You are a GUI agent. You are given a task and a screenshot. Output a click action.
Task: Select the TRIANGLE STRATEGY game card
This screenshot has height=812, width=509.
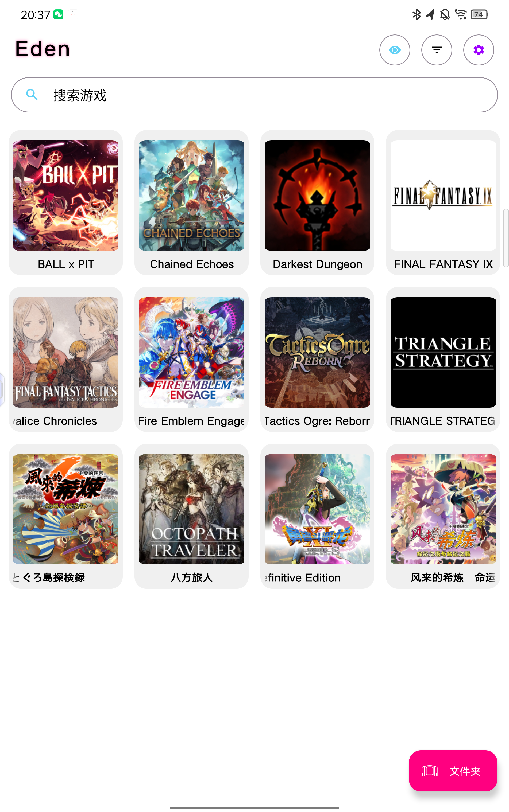[x=443, y=359]
